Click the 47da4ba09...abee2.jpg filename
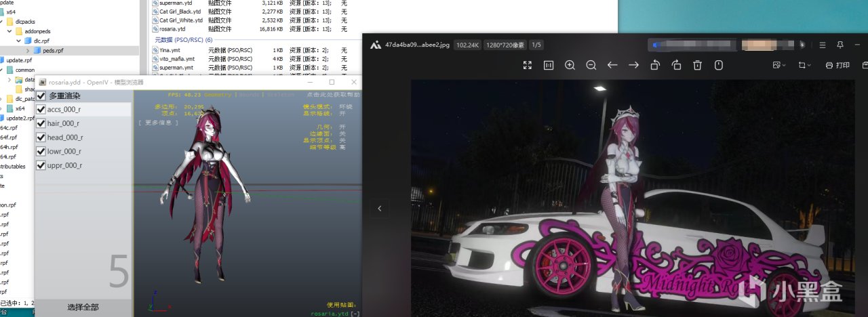The image size is (868, 317). pos(417,45)
